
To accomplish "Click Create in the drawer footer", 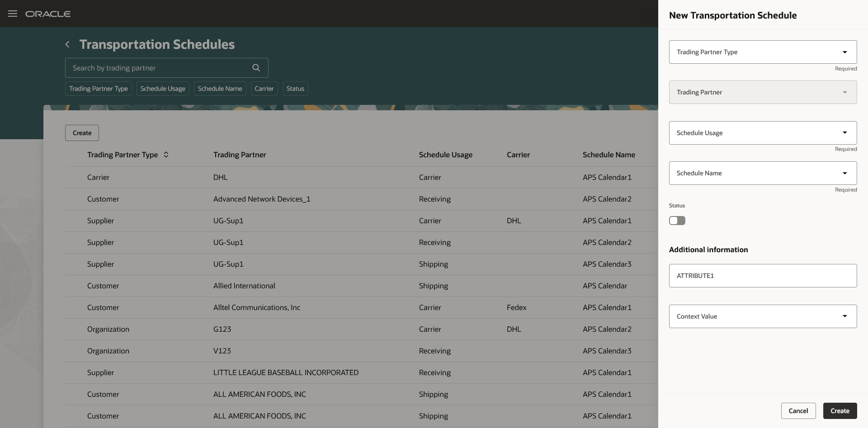I will click(x=840, y=411).
